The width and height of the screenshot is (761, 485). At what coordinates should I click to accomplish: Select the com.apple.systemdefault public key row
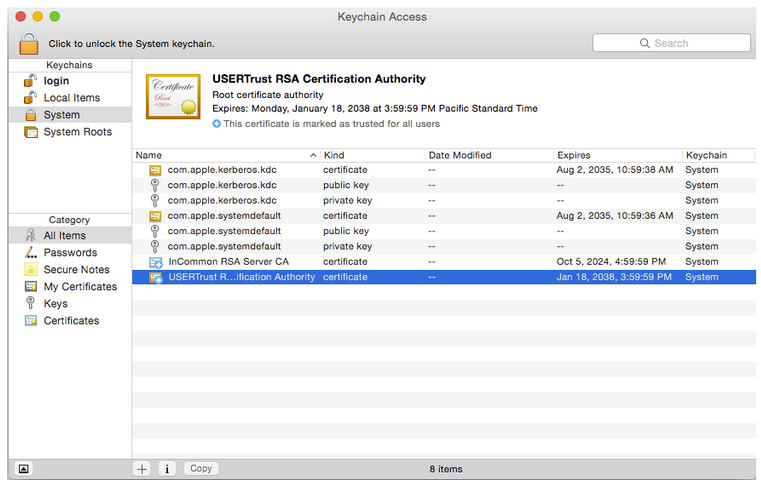(444, 231)
